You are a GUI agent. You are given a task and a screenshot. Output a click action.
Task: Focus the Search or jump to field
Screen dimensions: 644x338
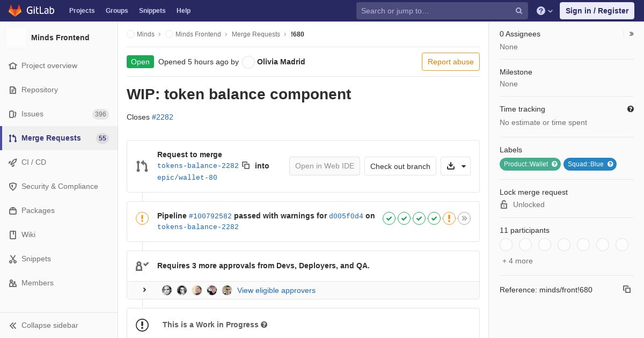[x=442, y=11]
